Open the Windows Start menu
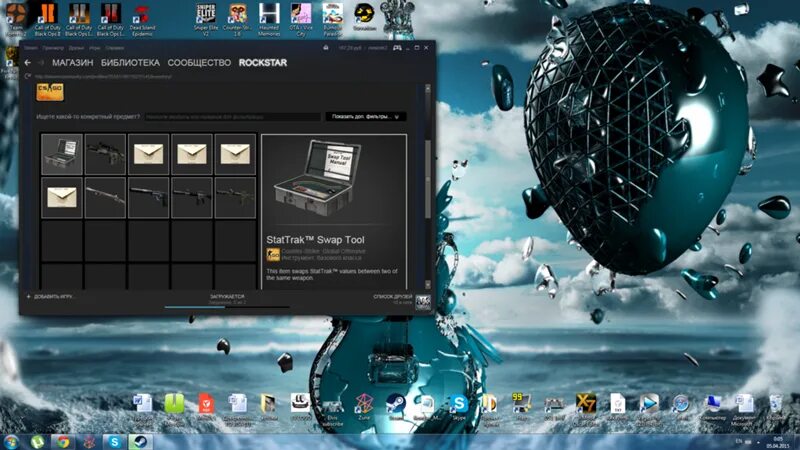 [11, 442]
